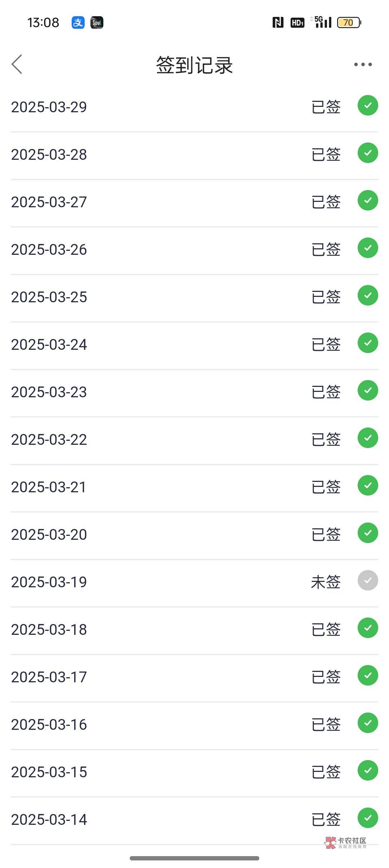Tap the gray unchecked mark for 2025-03-19
The height and width of the screenshot is (868, 389).
tap(367, 580)
